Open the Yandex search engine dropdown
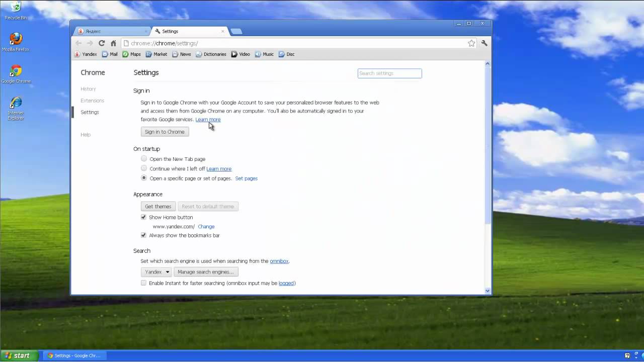The height and width of the screenshot is (362, 644). coord(156,272)
